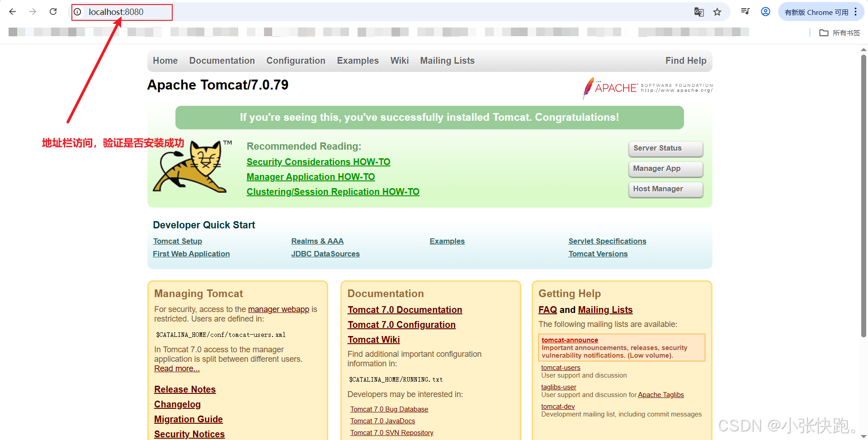Open Clustering/Session Replication HOW-TO link
Viewport: 868px width, 440px height.
[333, 192]
